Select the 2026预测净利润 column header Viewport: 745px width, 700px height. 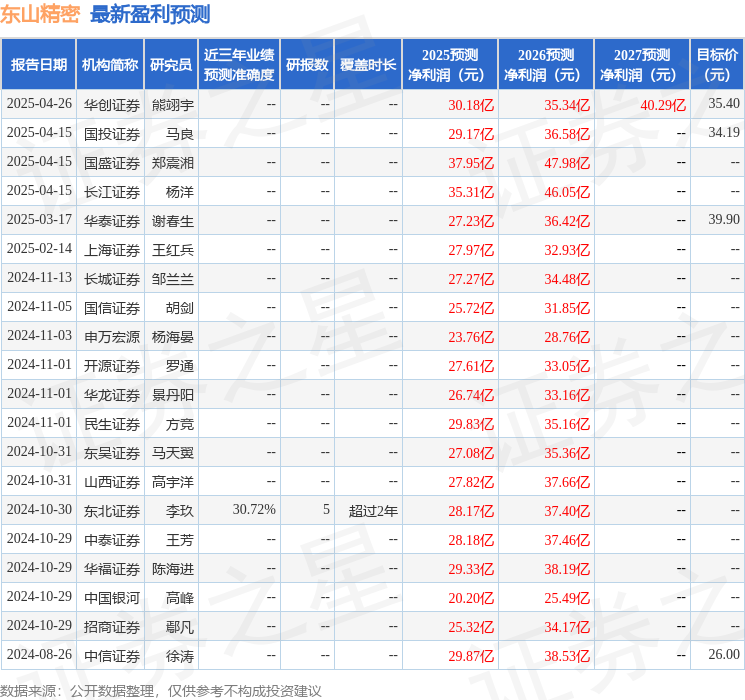[x=545, y=65]
